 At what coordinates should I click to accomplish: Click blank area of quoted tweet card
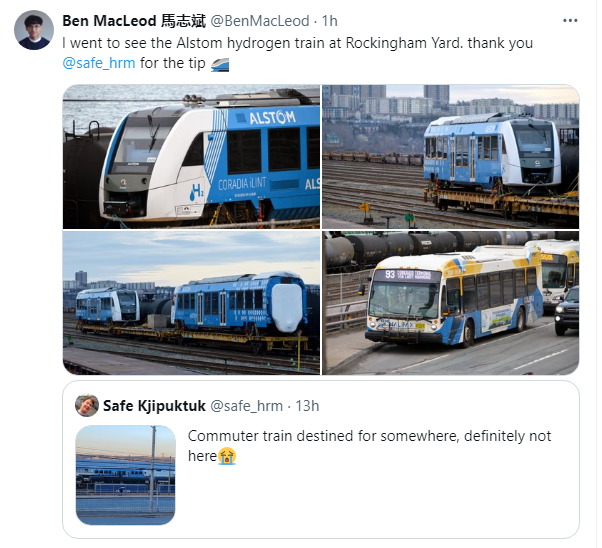click(400, 500)
